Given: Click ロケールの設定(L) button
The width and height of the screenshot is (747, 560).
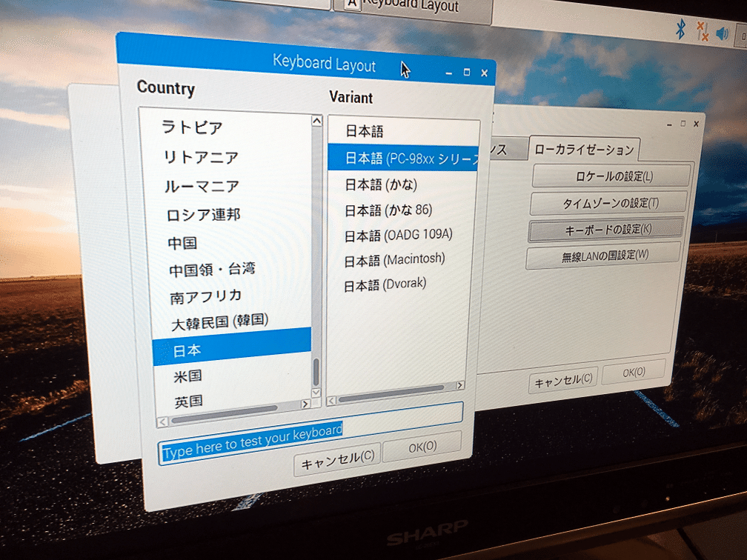Looking at the screenshot, I should tap(613, 176).
